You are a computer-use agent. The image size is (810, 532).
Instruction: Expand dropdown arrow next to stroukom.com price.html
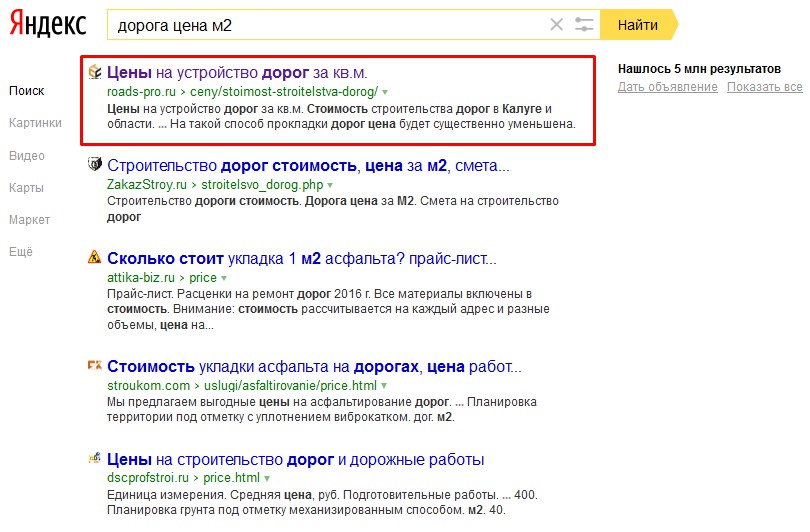click(x=384, y=386)
